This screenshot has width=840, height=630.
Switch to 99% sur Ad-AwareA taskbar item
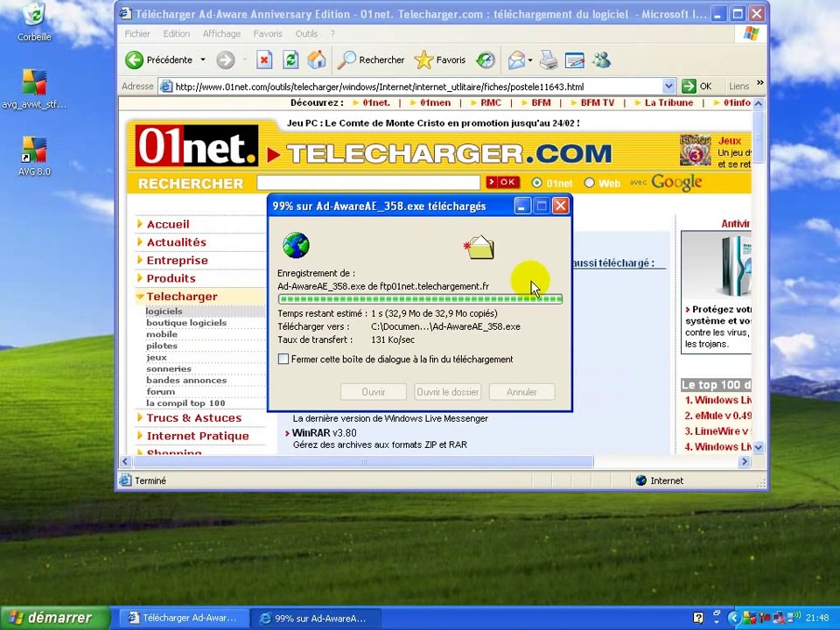[x=315, y=619]
